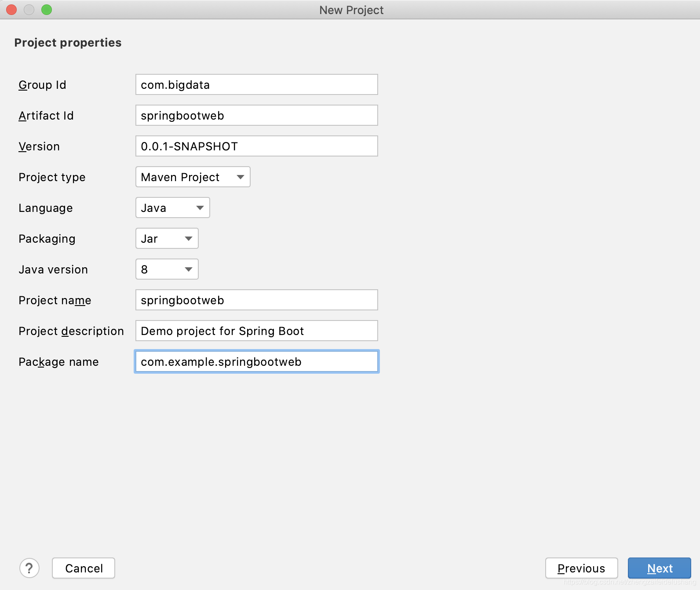Open the Packaging dropdown
This screenshot has width=700, height=590.
click(167, 238)
